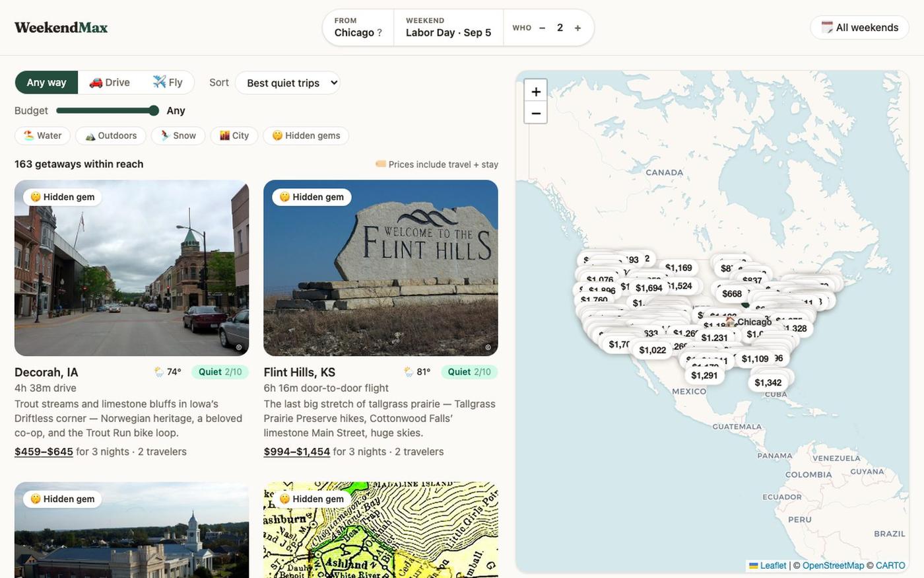Switch to Fly mode

168,83
